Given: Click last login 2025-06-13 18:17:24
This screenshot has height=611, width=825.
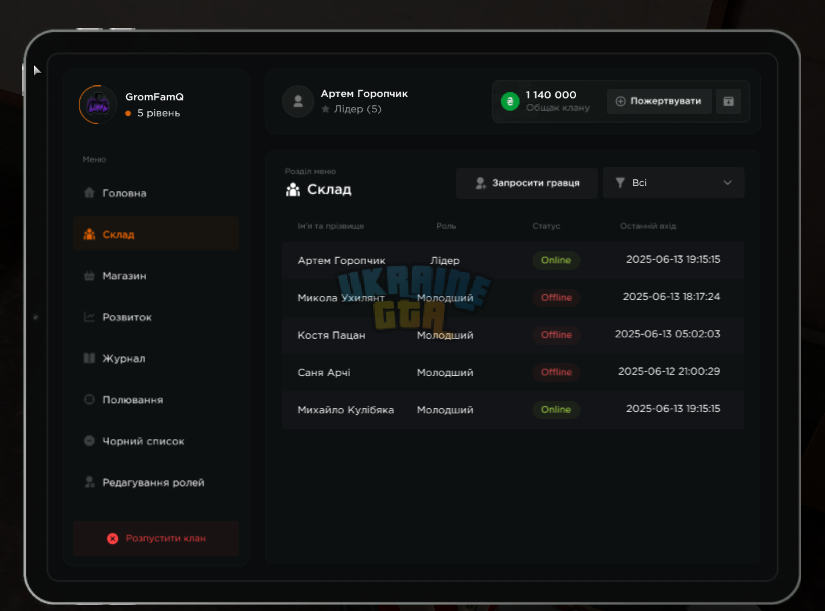Looking at the screenshot, I should tap(671, 297).
